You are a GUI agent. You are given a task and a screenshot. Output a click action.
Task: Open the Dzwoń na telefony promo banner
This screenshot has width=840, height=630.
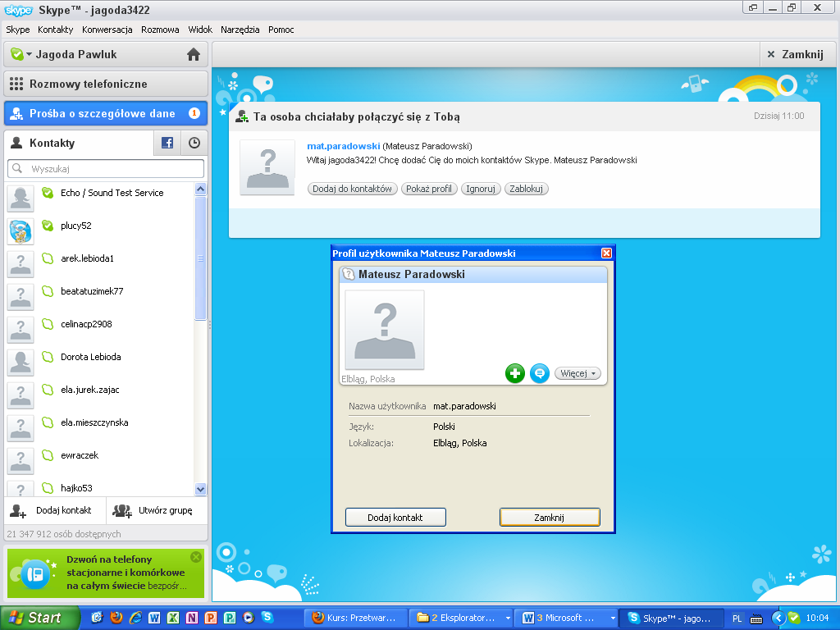pyautogui.click(x=106, y=573)
